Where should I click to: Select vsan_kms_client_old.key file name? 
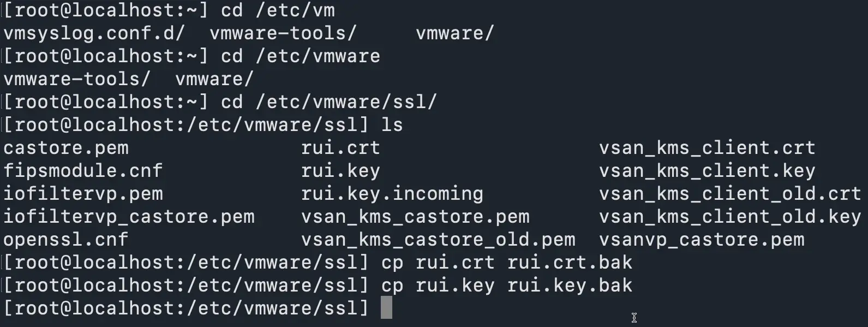click(730, 217)
